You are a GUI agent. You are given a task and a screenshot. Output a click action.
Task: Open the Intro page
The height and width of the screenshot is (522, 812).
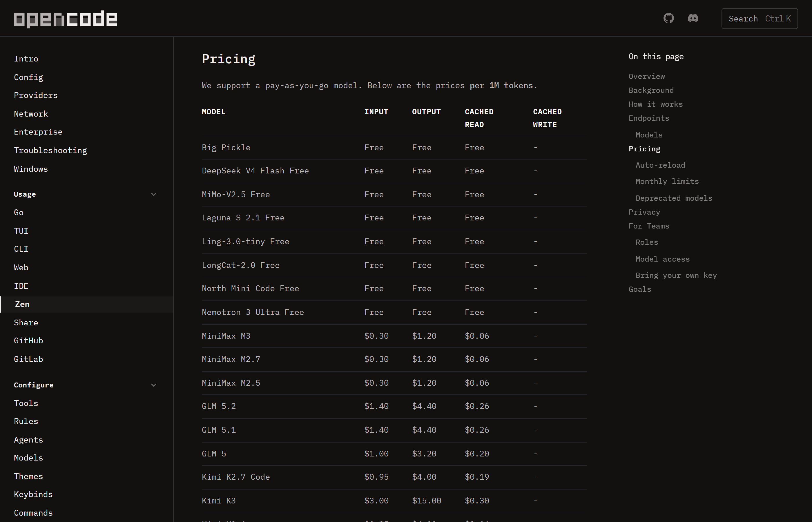tap(26, 59)
